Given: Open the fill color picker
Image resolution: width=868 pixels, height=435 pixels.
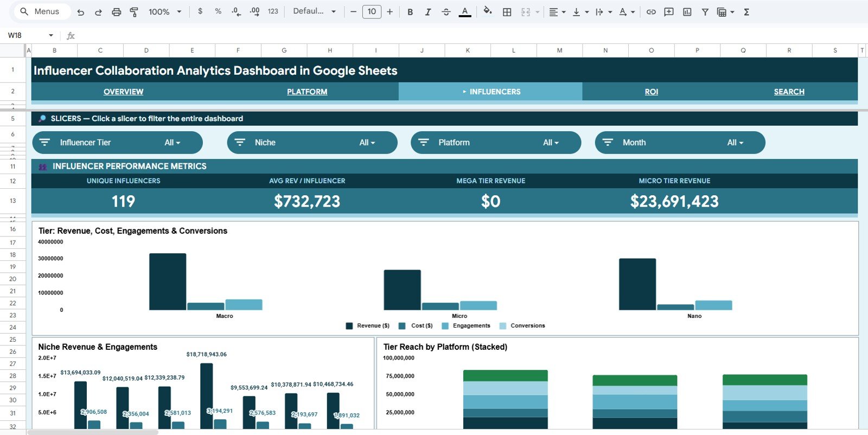Looking at the screenshot, I should [488, 11].
